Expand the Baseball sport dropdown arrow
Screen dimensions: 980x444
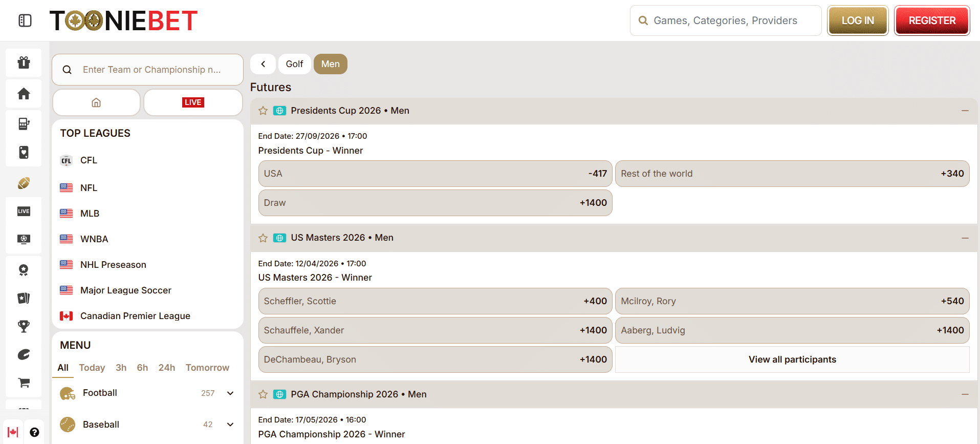230,425
